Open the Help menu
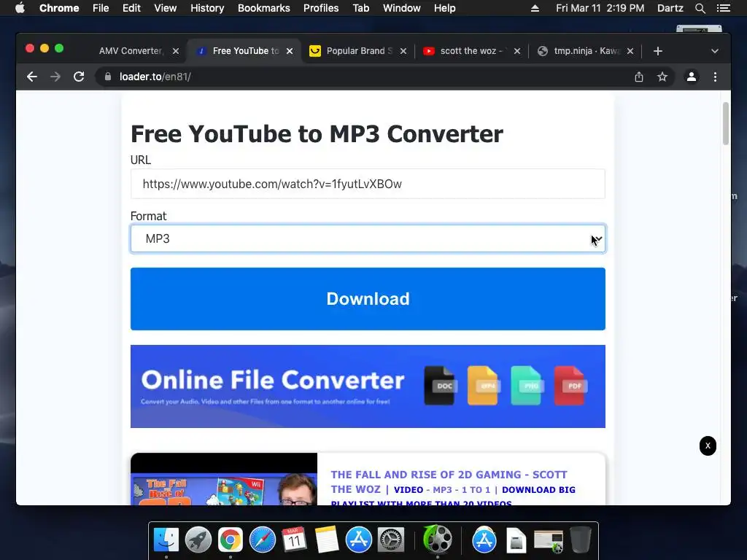The width and height of the screenshot is (747, 560). coord(444,8)
